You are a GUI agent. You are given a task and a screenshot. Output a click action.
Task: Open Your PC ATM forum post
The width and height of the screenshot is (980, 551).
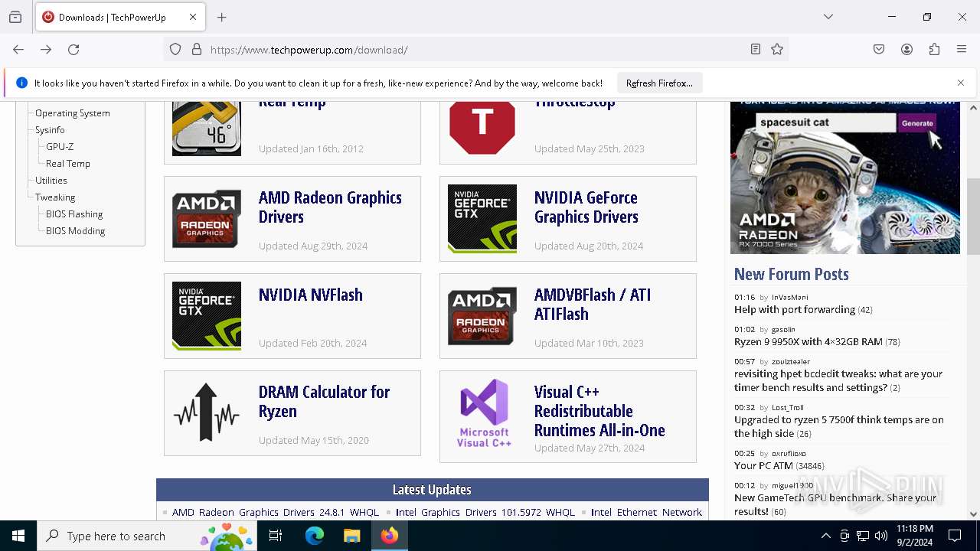click(x=763, y=466)
